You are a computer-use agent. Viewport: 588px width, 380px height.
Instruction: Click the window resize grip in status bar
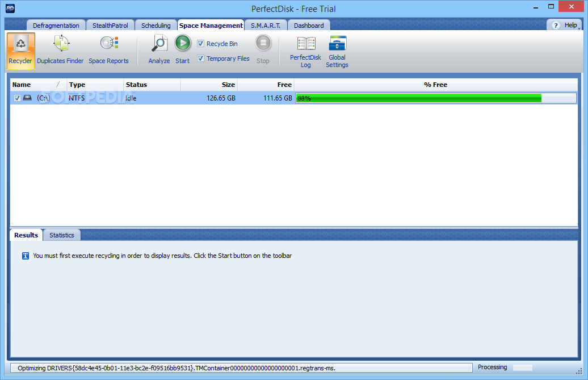[x=579, y=370]
